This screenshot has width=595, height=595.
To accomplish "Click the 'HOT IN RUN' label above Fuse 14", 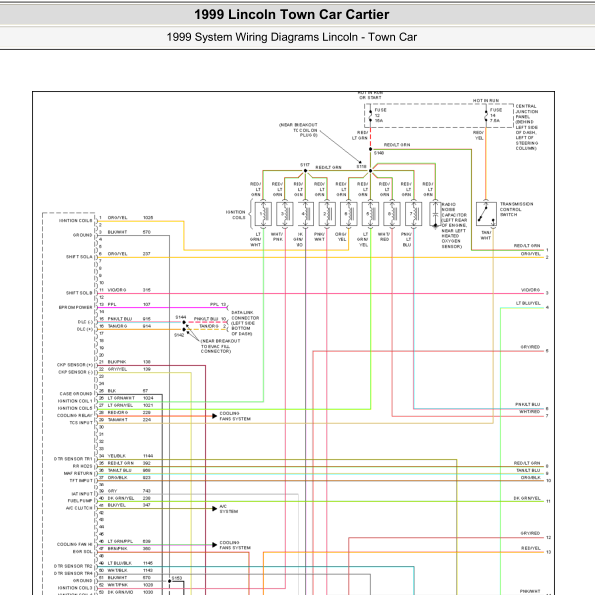I will [x=486, y=101].
